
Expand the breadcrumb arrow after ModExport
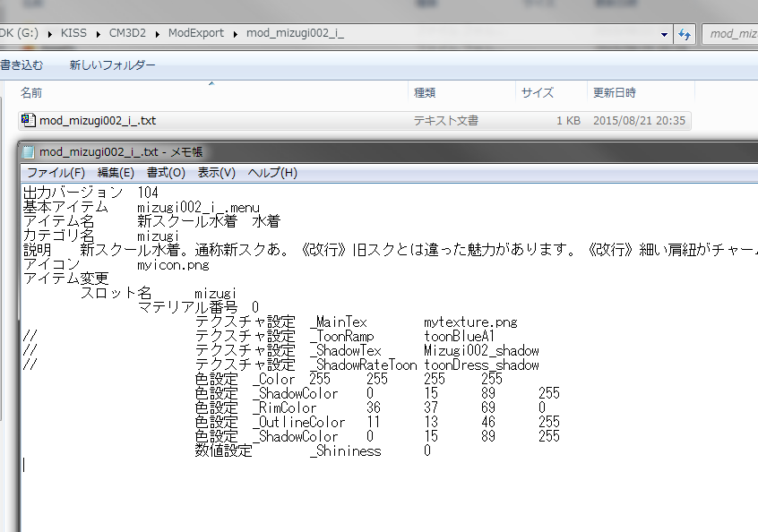237,34
